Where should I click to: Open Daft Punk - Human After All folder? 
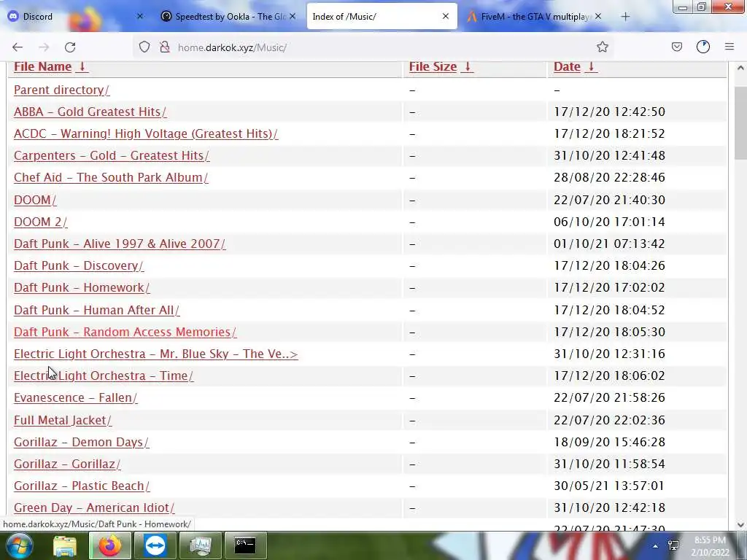tap(97, 310)
